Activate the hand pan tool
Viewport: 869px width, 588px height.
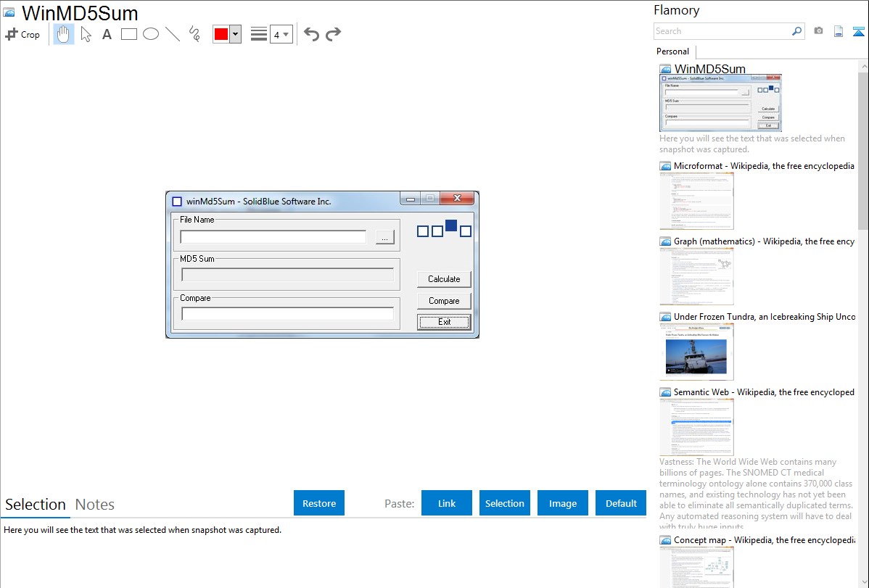63,34
